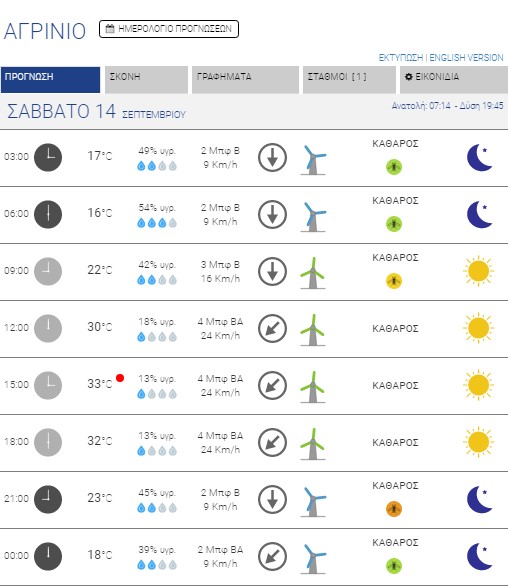Click the red dot next to 33°C
509x586 pixels.
click(120, 378)
